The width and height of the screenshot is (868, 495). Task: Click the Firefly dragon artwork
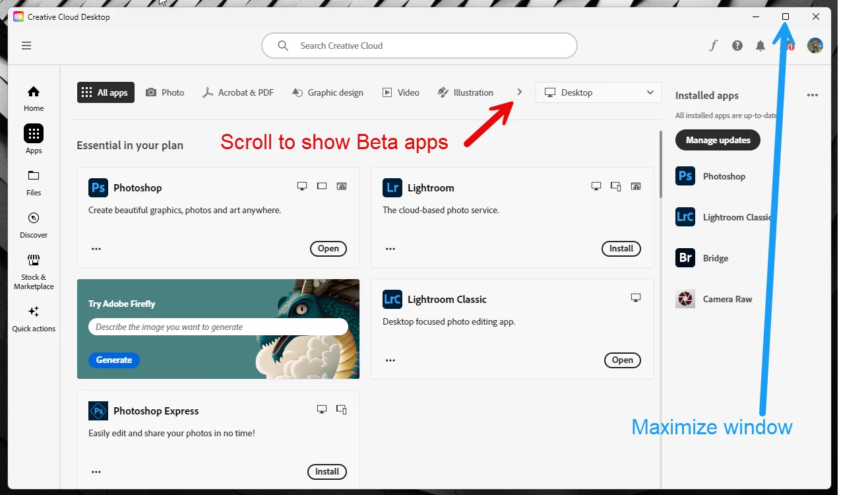coord(307,329)
